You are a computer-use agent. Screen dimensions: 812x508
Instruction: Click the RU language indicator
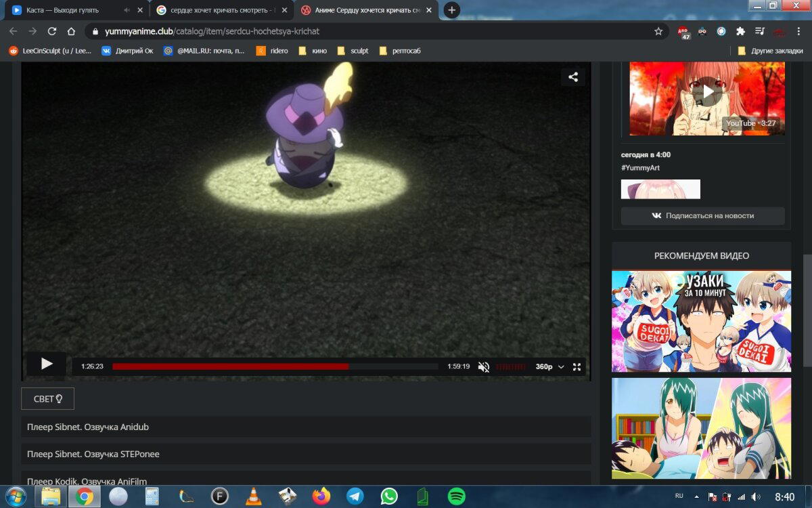679,496
